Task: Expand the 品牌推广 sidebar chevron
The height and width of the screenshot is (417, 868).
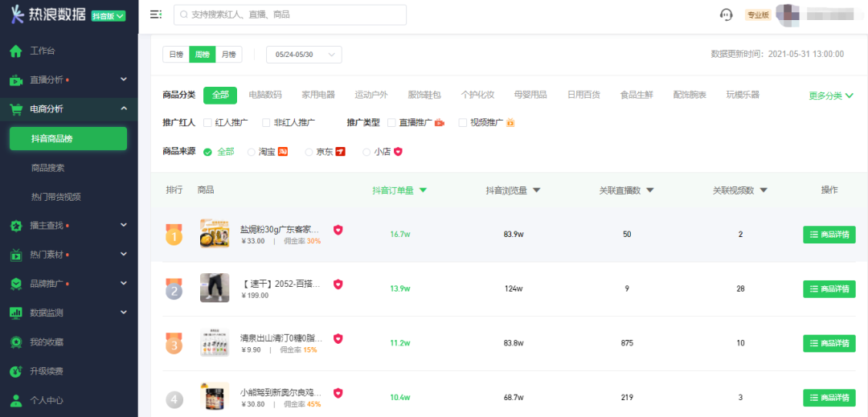Action: tap(124, 283)
